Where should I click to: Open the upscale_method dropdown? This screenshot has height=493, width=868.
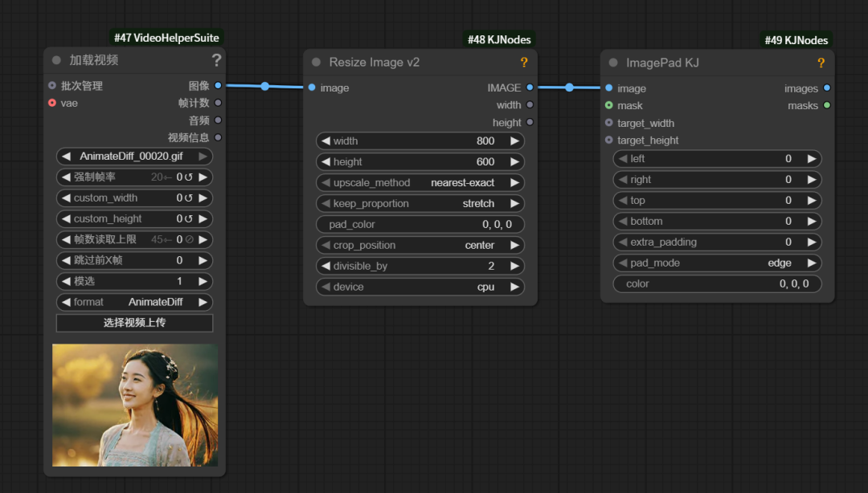pyautogui.click(x=420, y=182)
